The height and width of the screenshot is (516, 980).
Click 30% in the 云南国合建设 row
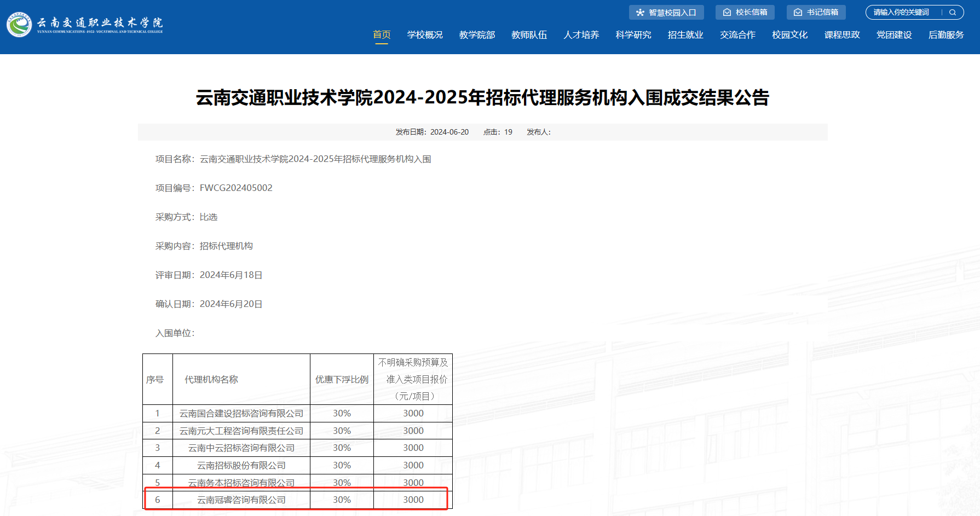tap(342, 414)
